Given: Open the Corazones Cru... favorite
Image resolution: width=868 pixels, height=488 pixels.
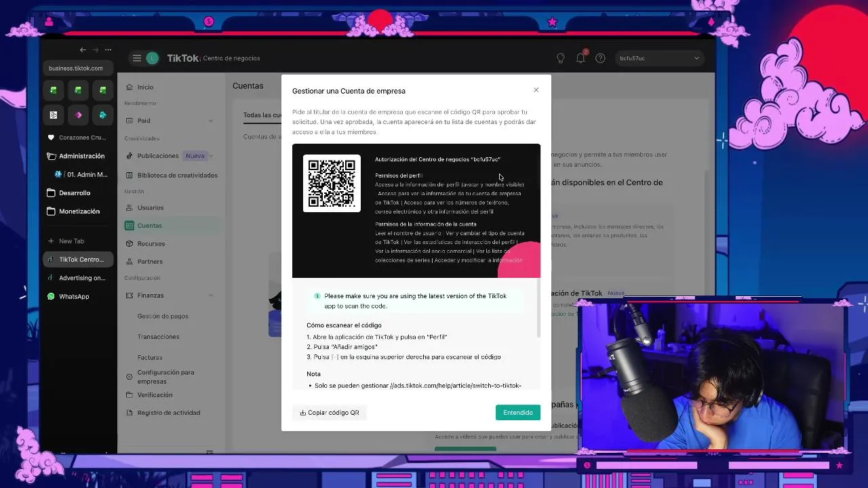Looking at the screenshot, I should pyautogui.click(x=77, y=138).
